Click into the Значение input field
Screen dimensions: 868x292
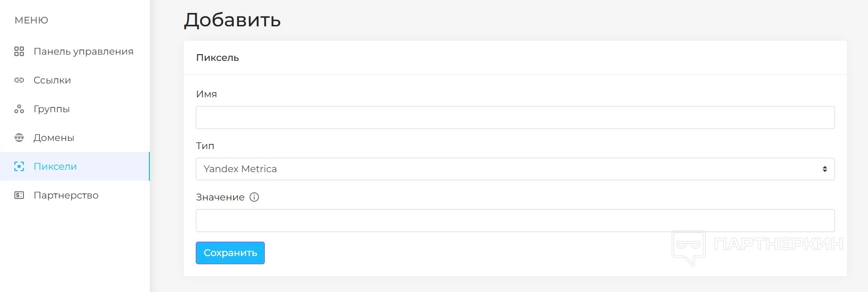[x=515, y=221]
